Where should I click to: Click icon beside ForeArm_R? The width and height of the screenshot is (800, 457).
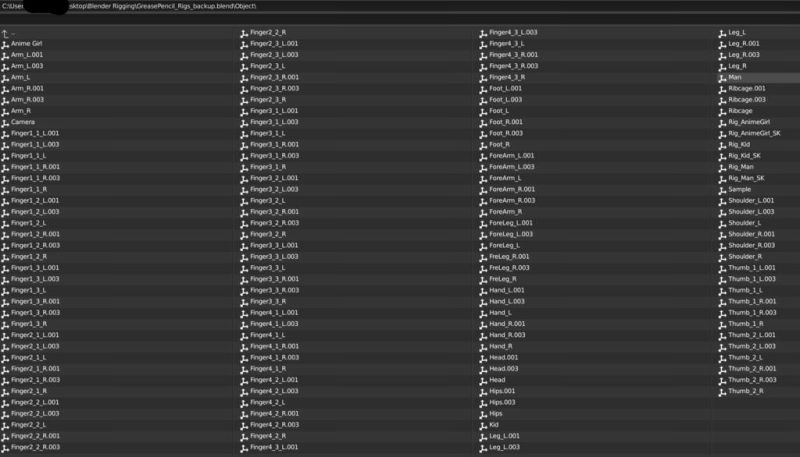484,213
